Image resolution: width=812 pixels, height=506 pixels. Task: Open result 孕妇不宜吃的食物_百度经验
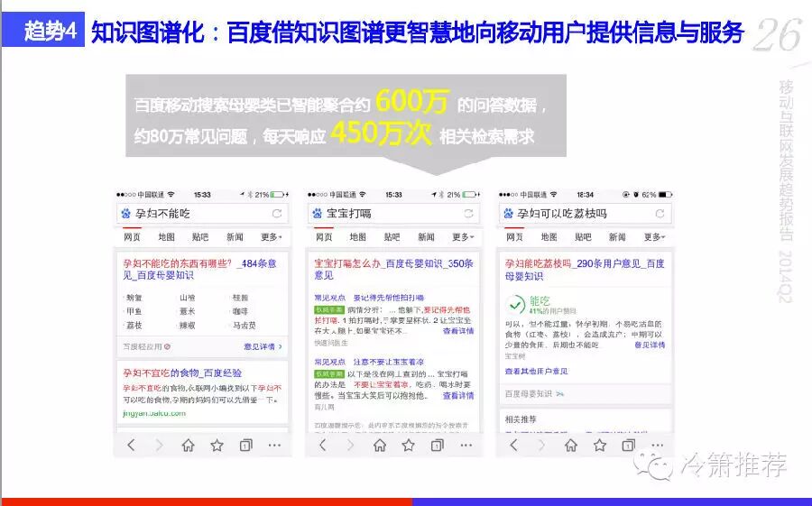182,373
